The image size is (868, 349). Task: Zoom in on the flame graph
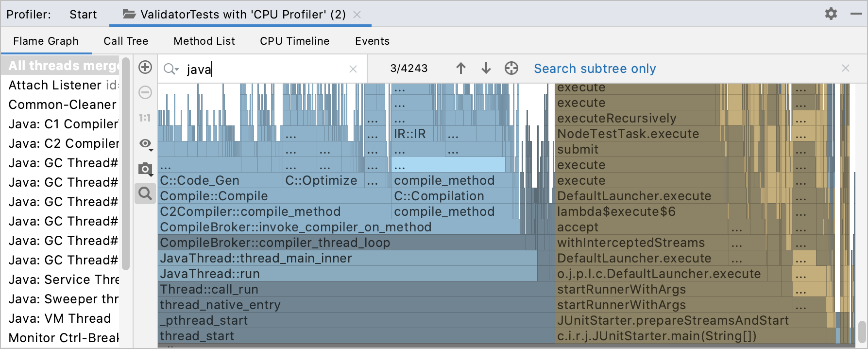point(145,67)
